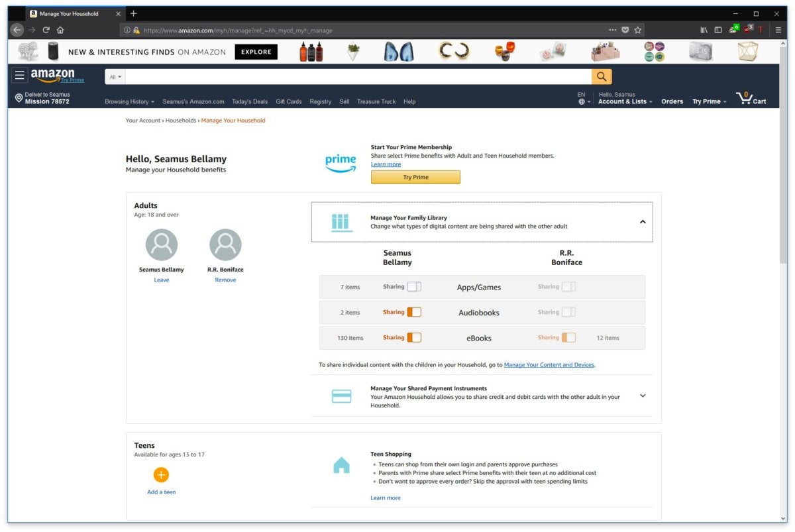Go to Your Account breadcrumb

(143, 121)
